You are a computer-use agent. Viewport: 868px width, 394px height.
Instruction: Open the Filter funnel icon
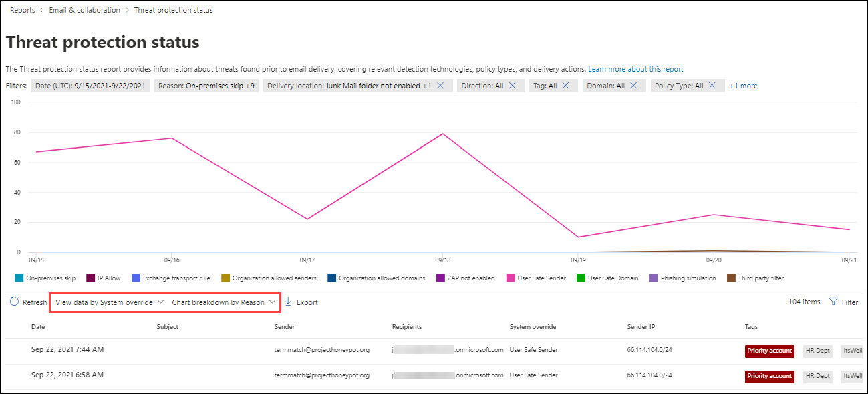coord(833,302)
